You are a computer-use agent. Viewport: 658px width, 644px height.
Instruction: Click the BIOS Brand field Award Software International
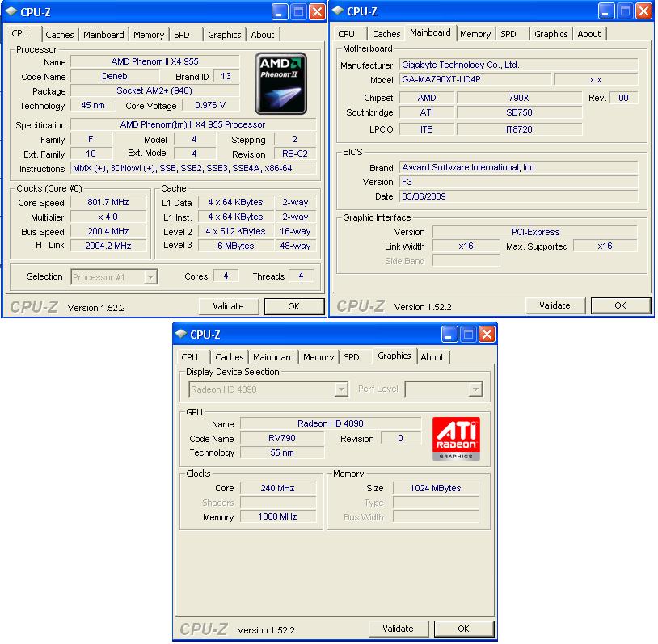(x=519, y=167)
